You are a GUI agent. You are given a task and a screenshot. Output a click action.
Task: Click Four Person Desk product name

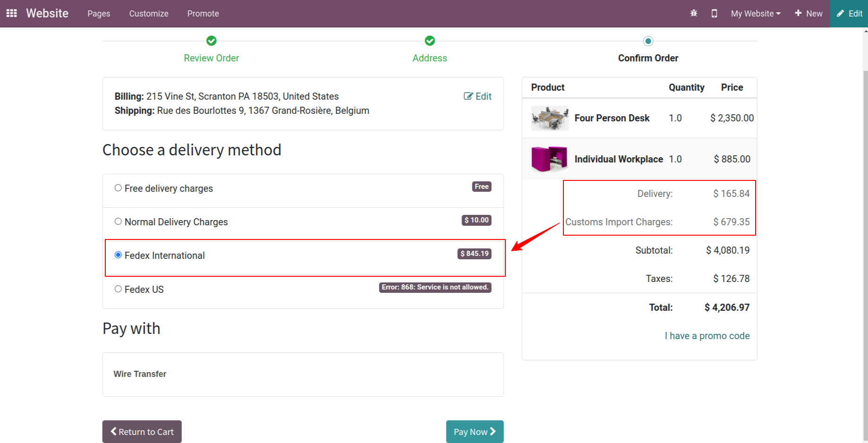pyautogui.click(x=612, y=118)
